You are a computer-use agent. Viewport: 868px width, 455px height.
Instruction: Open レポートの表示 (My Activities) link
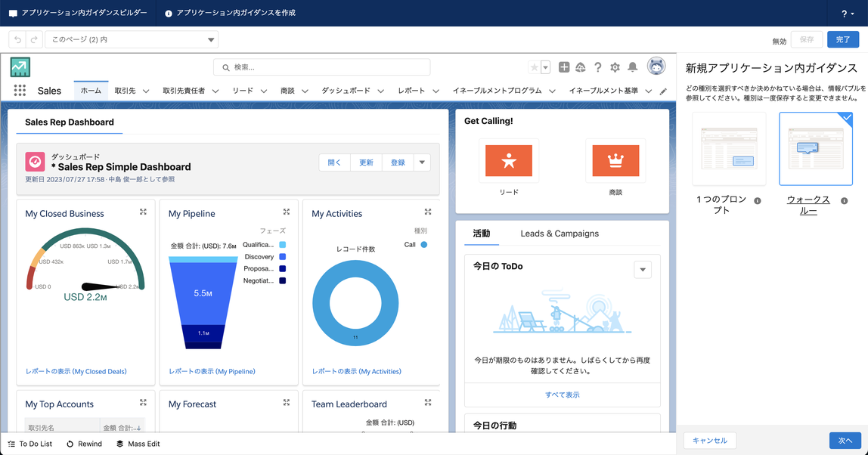pos(357,371)
